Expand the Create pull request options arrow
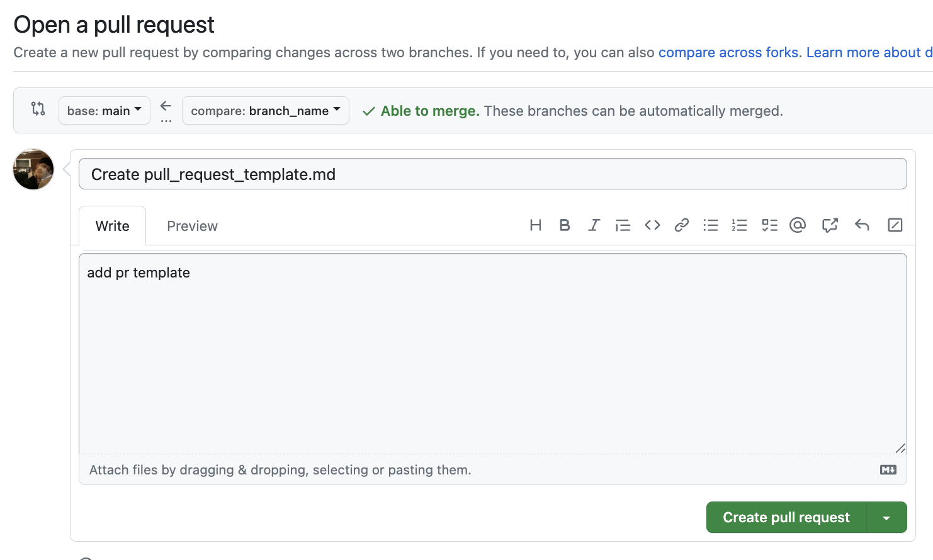The width and height of the screenshot is (933, 560). pyautogui.click(x=886, y=518)
